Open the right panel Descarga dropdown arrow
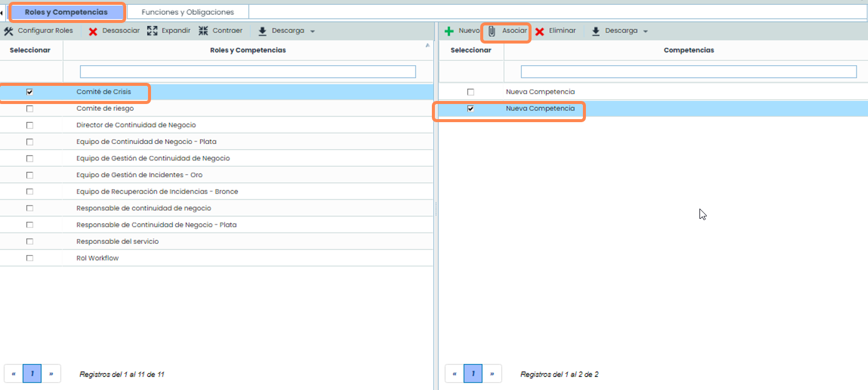 (646, 31)
